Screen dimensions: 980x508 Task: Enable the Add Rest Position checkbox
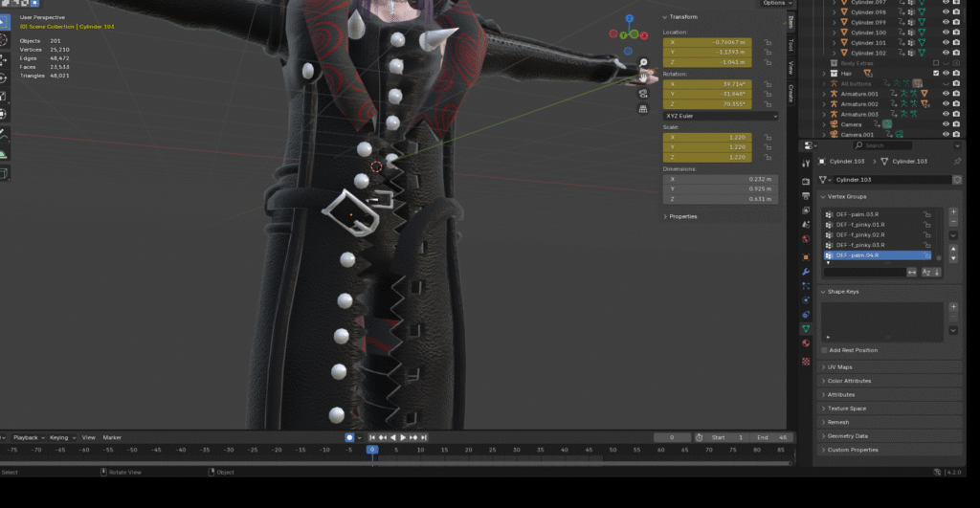[825, 350]
